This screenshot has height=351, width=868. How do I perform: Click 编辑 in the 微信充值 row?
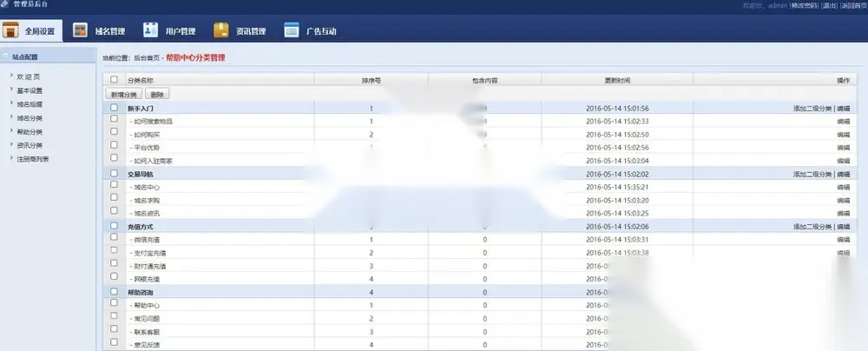coord(843,240)
